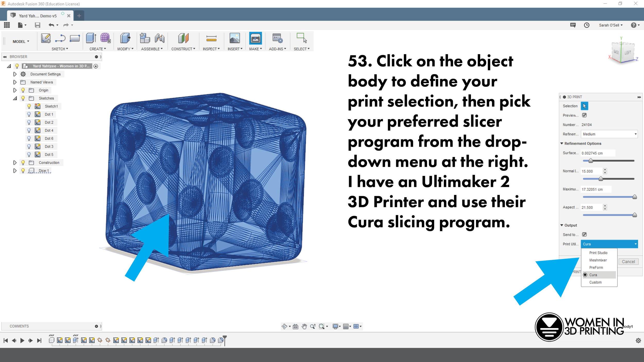Open the CONSTRUCT menu
644x362 pixels.
click(x=183, y=49)
